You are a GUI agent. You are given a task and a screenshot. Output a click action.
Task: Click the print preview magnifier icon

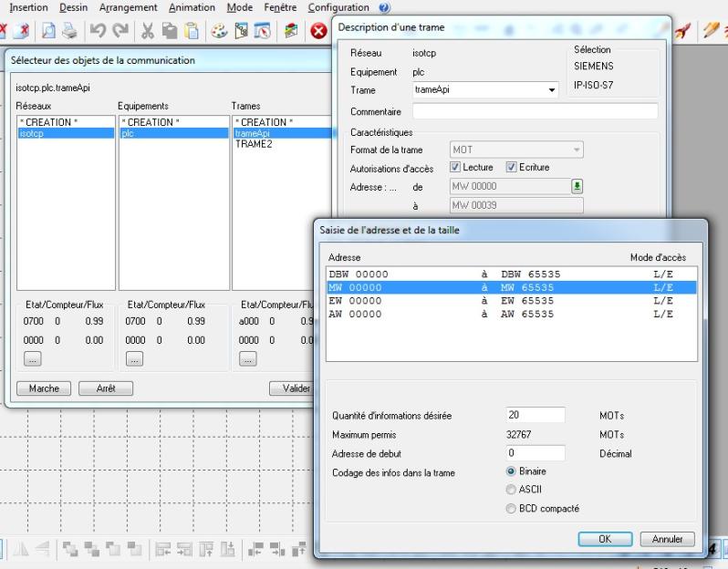[49, 30]
